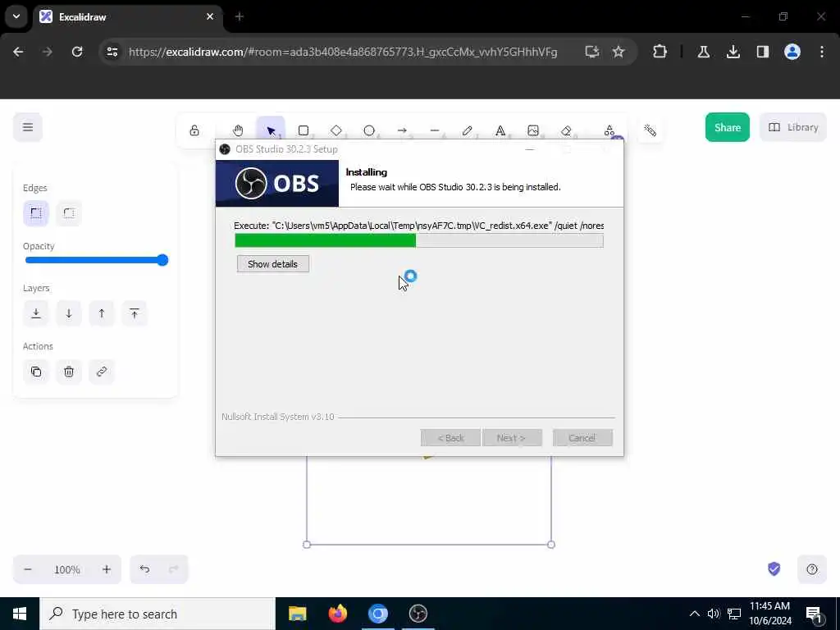
Task: Open File Explorer from the taskbar
Action: 297,614
